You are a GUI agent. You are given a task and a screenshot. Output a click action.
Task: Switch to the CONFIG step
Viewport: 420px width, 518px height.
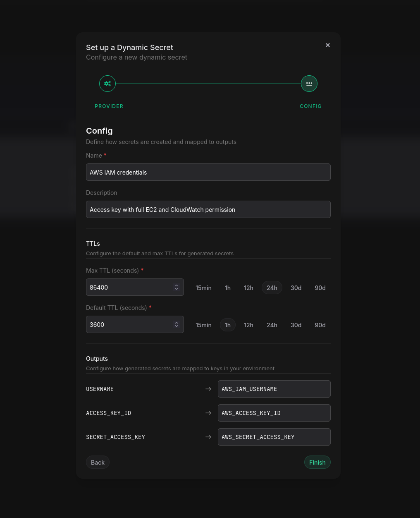[x=311, y=106]
